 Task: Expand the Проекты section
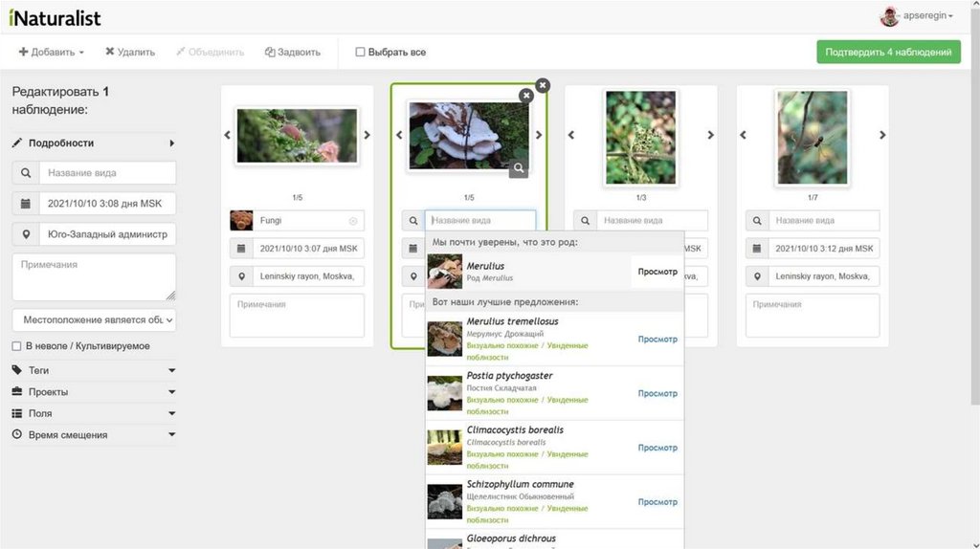point(94,392)
